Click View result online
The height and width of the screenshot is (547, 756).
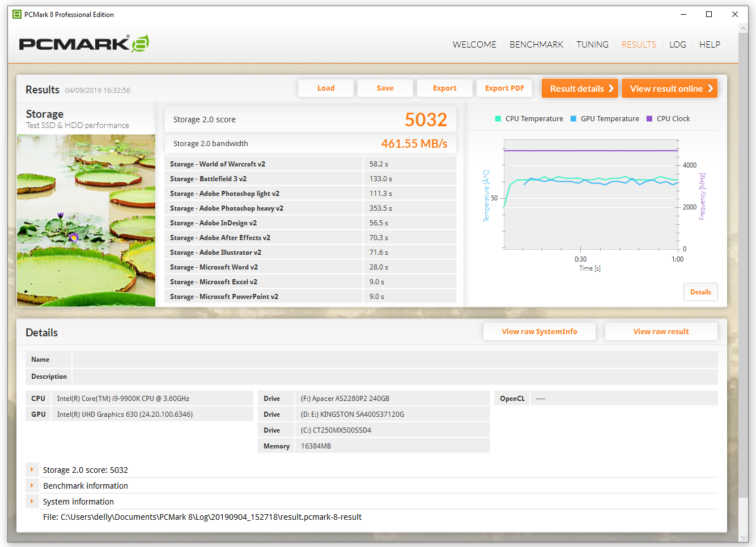tap(670, 88)
